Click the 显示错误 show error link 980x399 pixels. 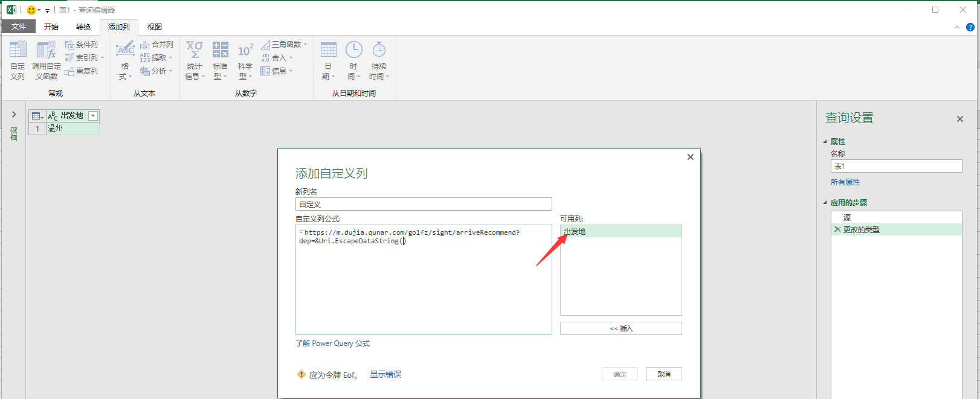tap(385, 374)
